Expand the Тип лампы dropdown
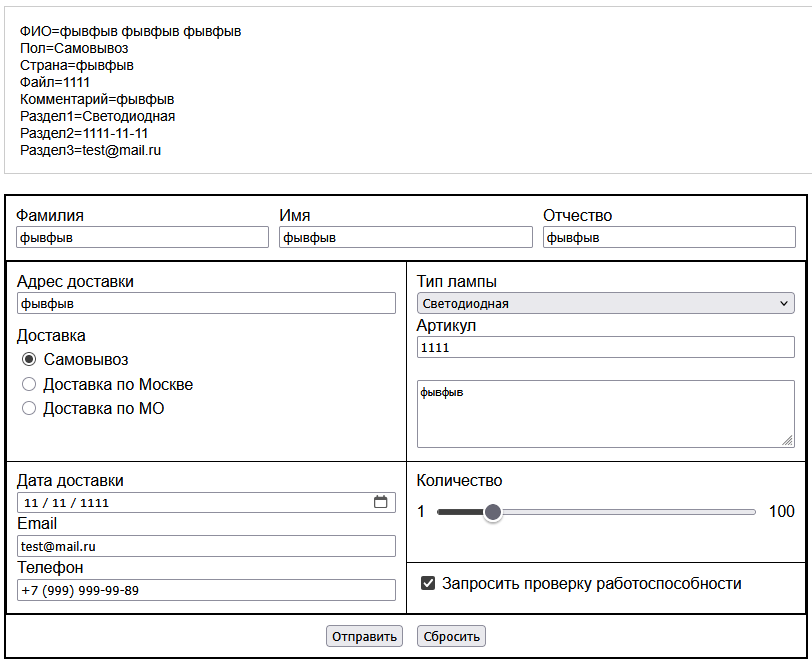The width and height of the screenshot is (812, 660). click(605, 303)
